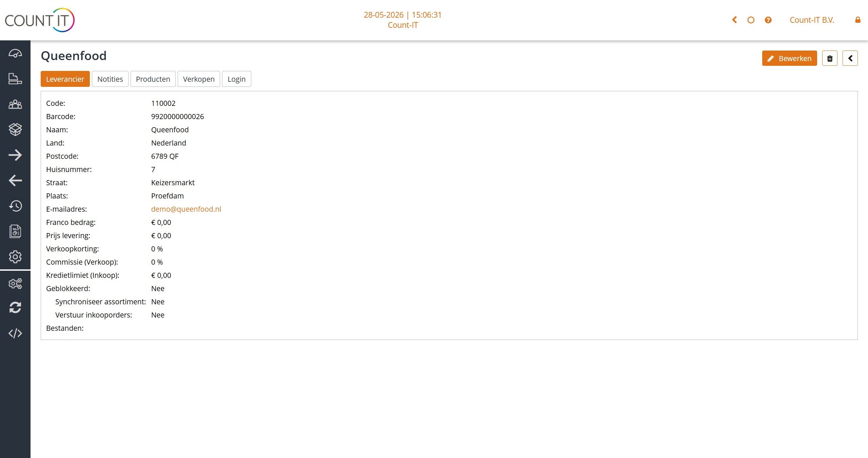This screenshot has width=868, height=458.
Task: Click the Kredietlimiet (Inkoop) label
Action: point(83,275)
